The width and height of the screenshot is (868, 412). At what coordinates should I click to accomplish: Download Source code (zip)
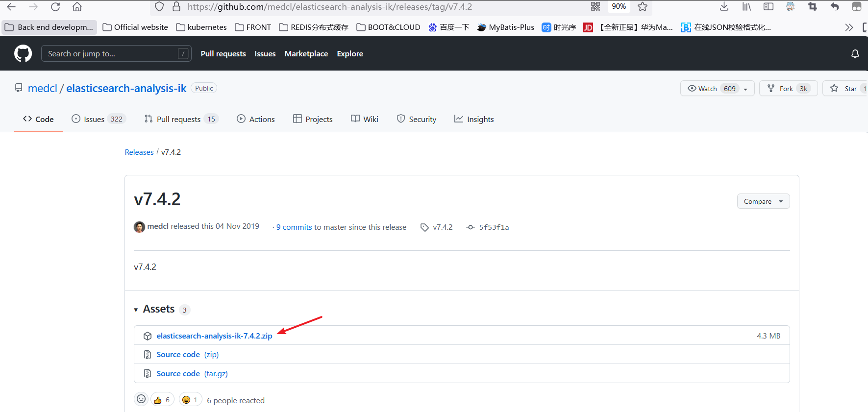(188, 355)
